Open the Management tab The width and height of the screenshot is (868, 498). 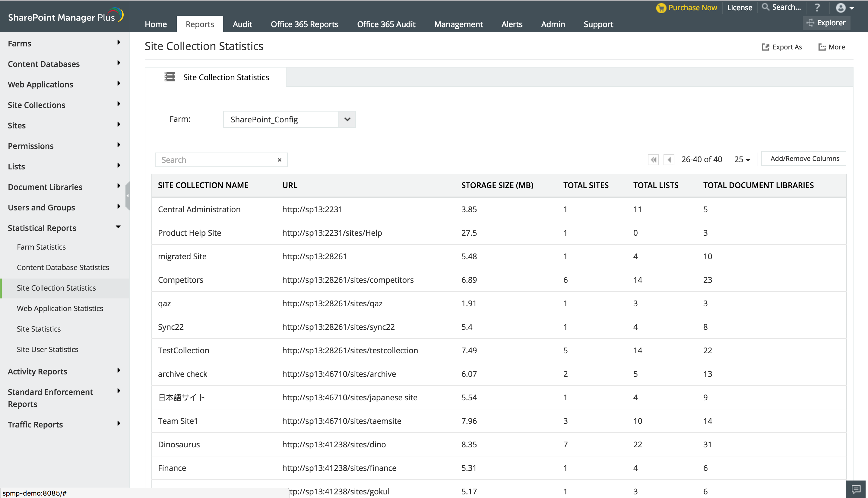458,24
